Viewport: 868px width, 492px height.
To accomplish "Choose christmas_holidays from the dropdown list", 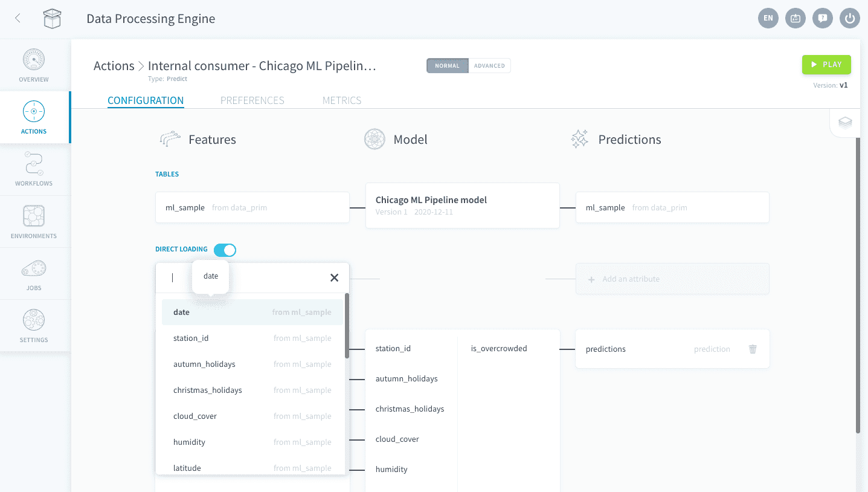I will coord(252,390).
